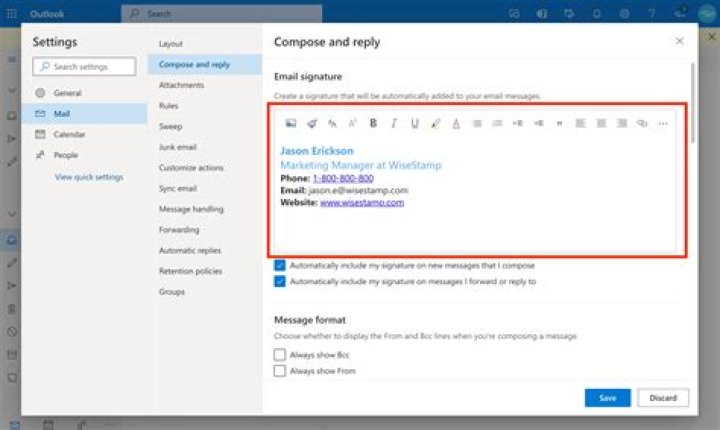Select the format painter icon
Viewport: 720px width, 430px height.
coord(312,123)
